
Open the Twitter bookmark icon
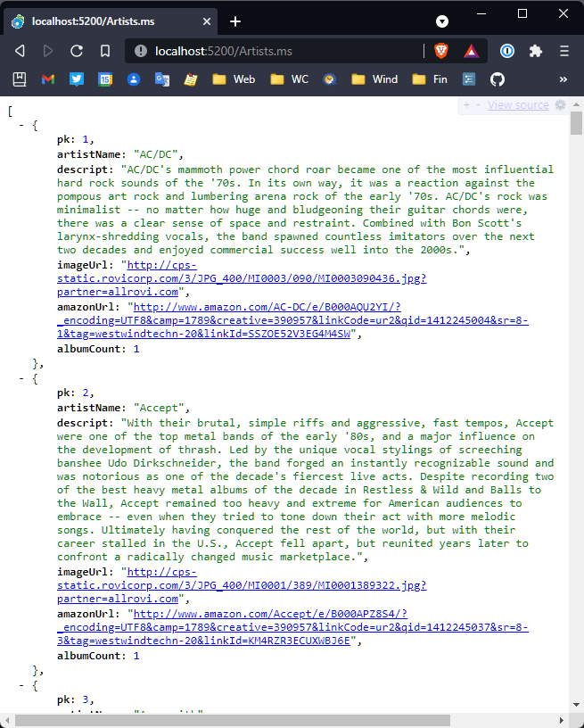point(77,79)
